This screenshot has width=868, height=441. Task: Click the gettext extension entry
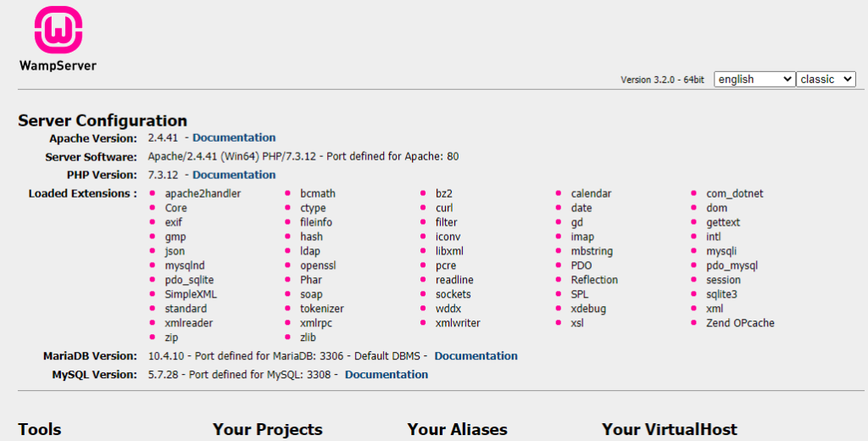[x=723, y=223]
